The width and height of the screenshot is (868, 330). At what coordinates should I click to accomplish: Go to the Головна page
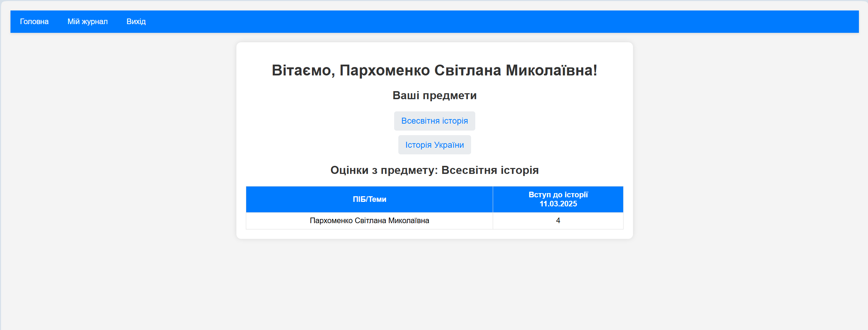coord(34,22)
